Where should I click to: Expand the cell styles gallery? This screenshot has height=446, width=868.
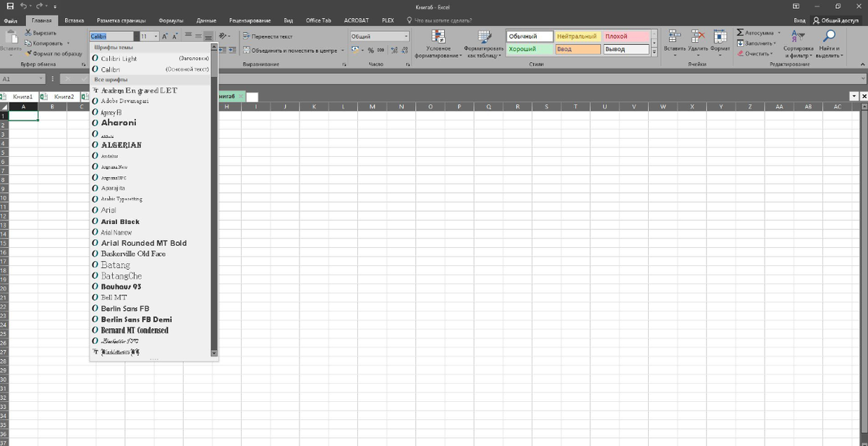[x=655, y=51]
